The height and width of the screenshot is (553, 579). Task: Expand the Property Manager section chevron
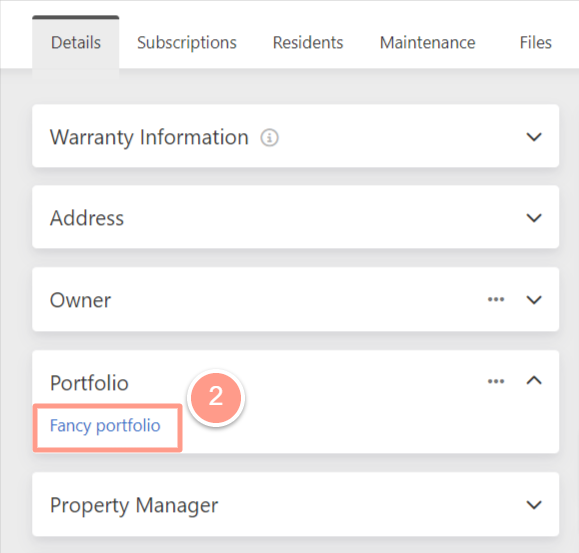point(534,505)
